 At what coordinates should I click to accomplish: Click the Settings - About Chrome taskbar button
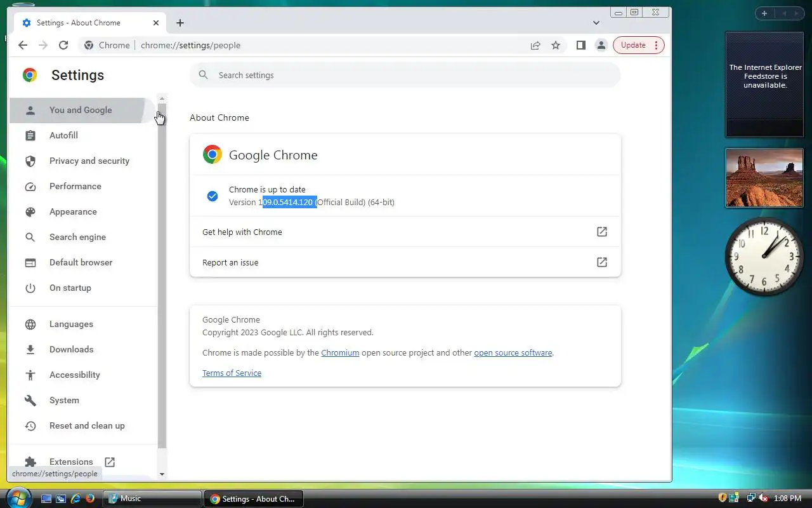[254, 498]
